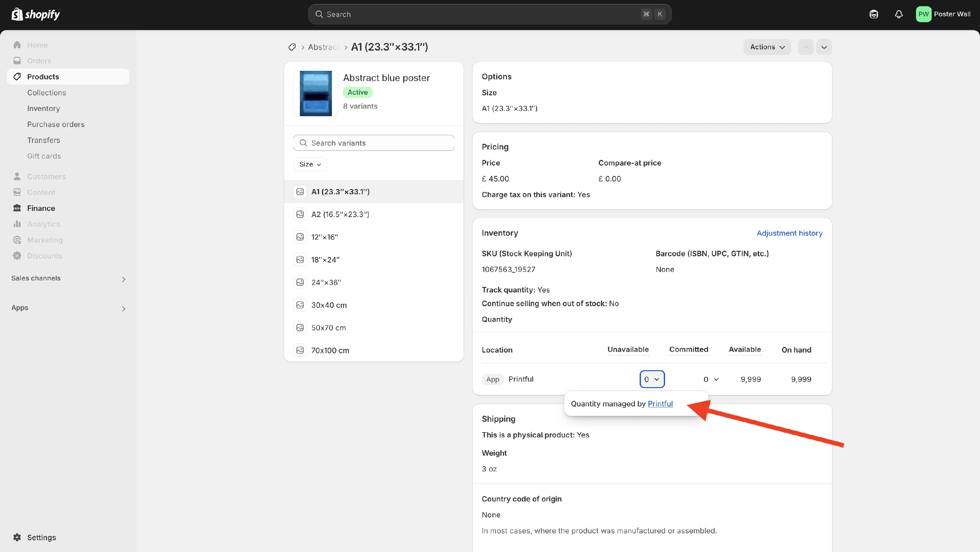Screen dimensions: 980x552
Task: Click the SKU value 1067563_19527
Action: 508,270
